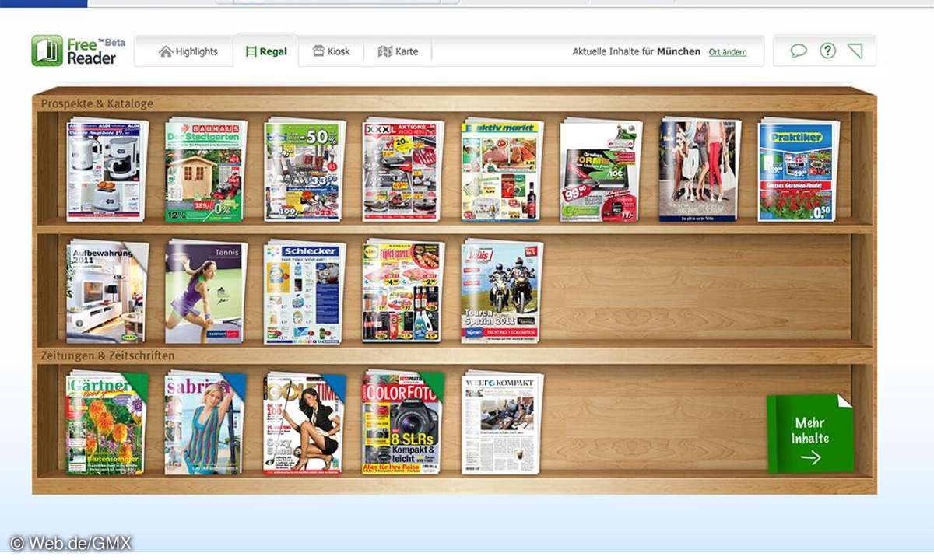Open the Tennis catalog

[x=205, y=291]
